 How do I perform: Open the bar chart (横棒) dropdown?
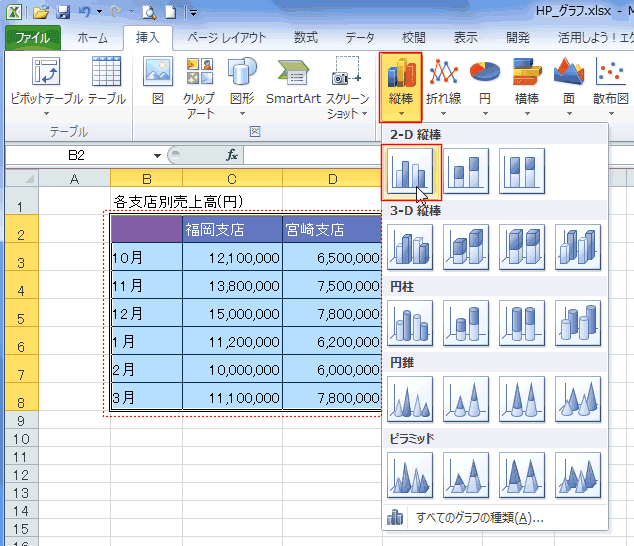(x=527, y=82)
